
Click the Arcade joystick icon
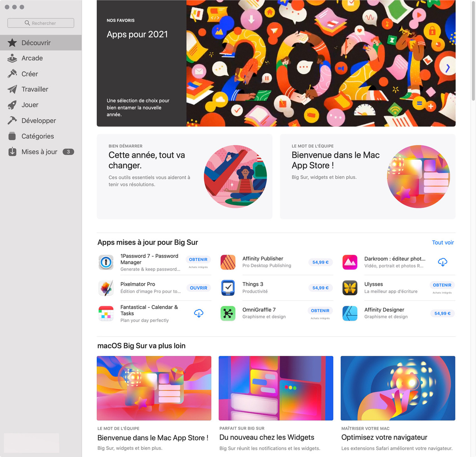[x=12, y=58]
